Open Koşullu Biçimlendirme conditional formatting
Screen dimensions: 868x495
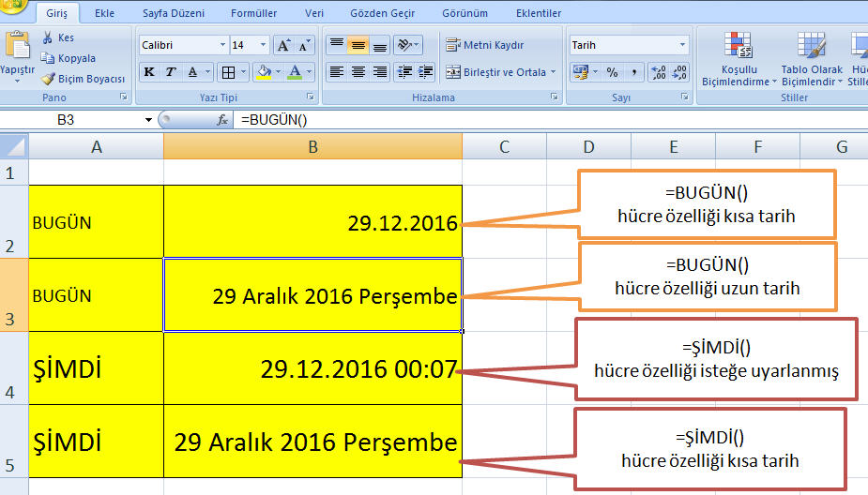click(739, 59)
